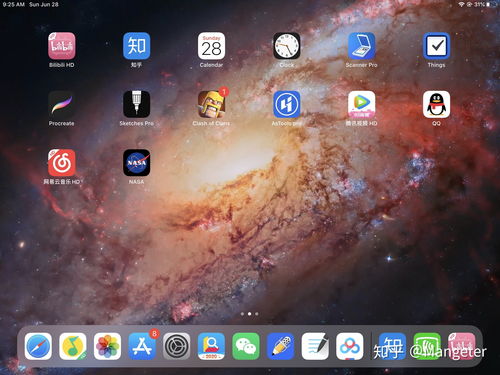Viewport: 500px width, 375px height.
Task: Open the AsTools pro app
Action: (287, 104)
